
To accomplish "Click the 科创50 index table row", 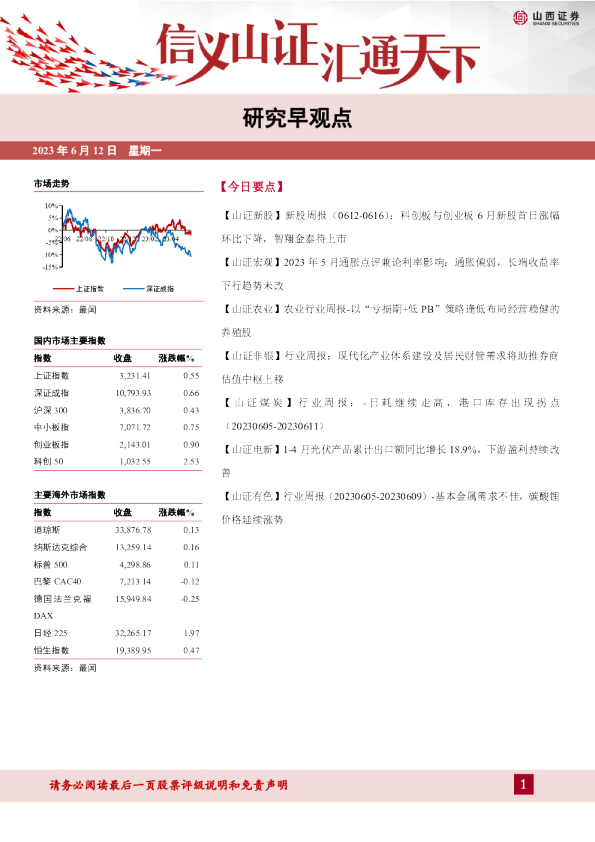I will [117, 461].
